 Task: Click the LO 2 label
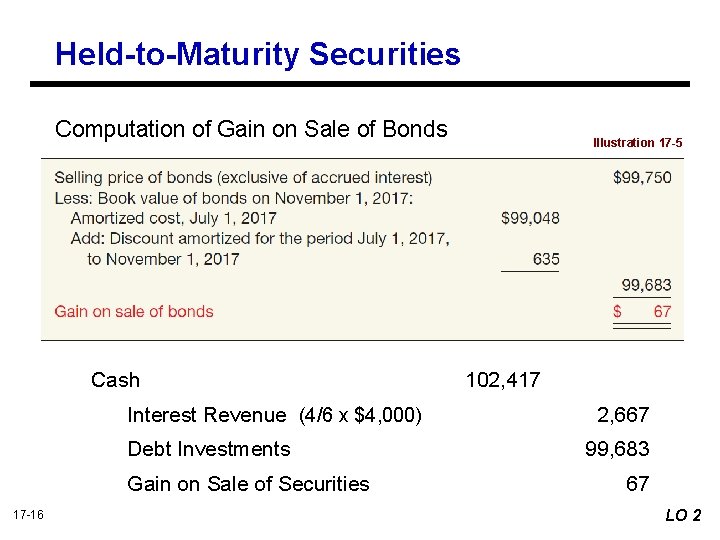[x=683, y=515]
